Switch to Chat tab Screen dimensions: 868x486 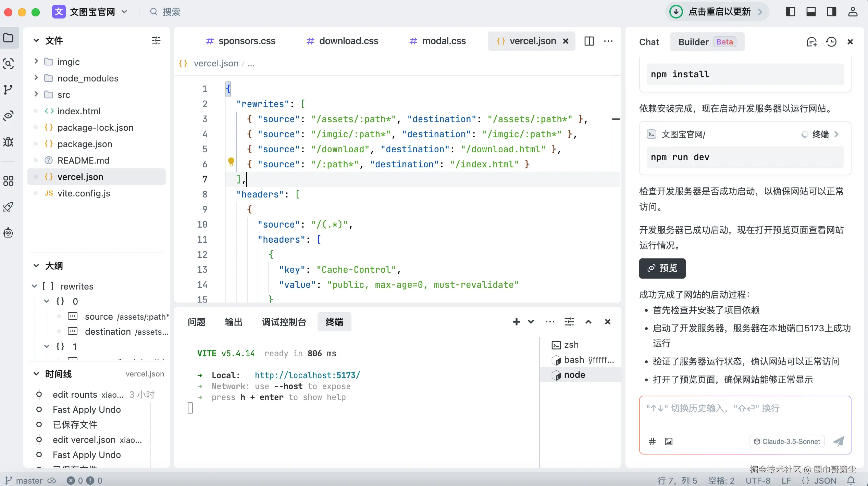[x=649, y=42]
